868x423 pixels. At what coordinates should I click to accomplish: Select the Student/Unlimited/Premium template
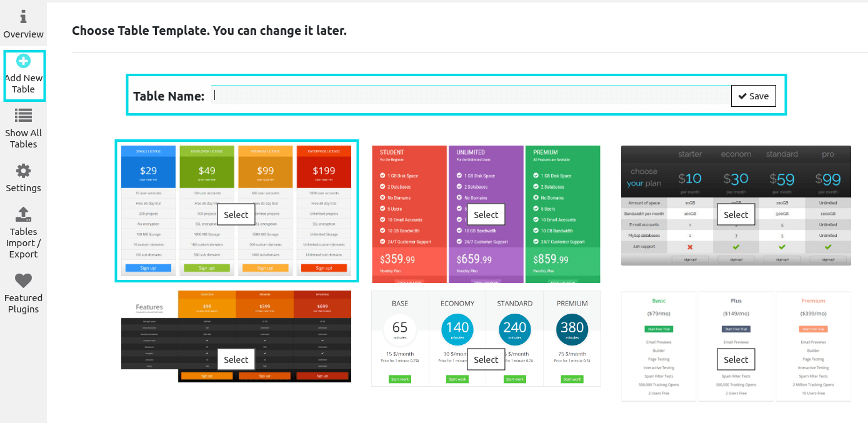point(486,214)
